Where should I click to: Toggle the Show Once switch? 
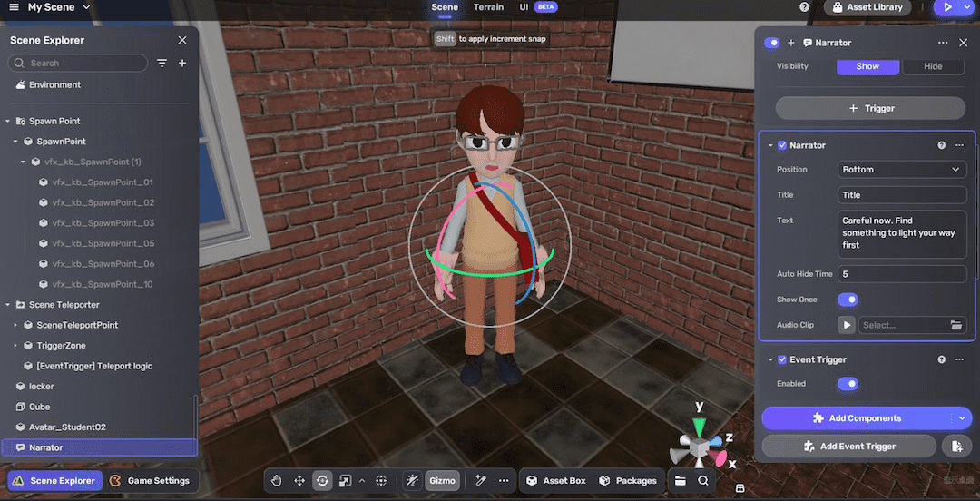pos(848,300)
